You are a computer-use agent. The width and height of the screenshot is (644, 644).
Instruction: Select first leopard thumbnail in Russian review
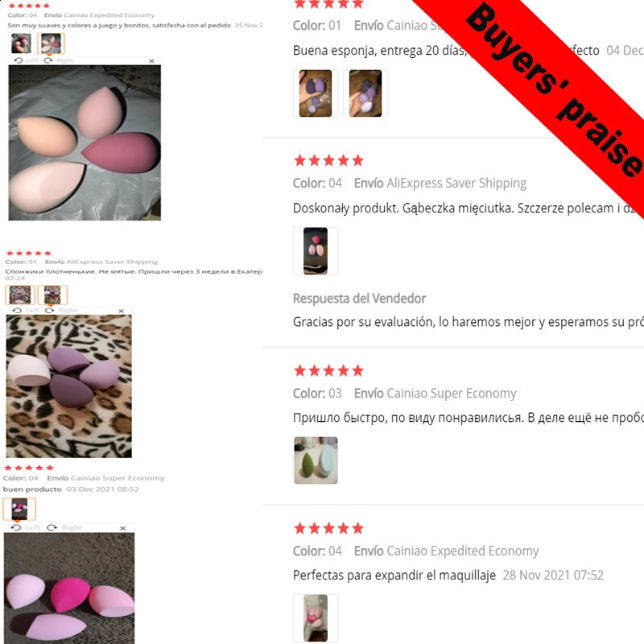coord(19,295)
